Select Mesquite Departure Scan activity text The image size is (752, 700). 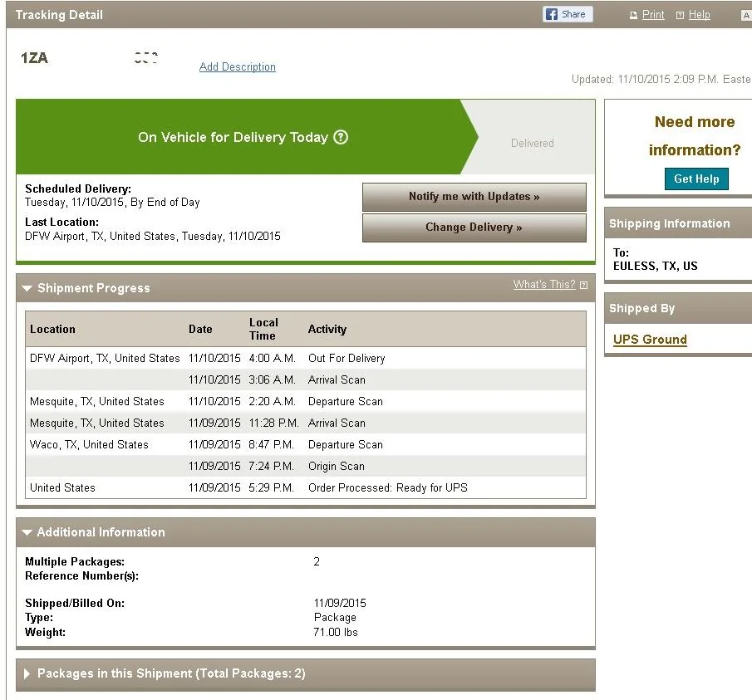click(346, 402)
